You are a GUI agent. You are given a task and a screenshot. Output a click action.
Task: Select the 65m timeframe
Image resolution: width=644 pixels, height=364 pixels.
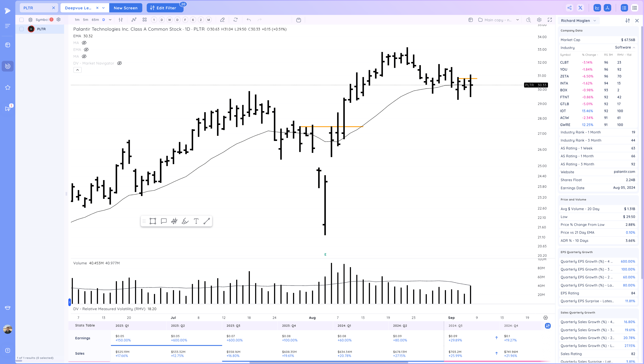tap(95, 20)
